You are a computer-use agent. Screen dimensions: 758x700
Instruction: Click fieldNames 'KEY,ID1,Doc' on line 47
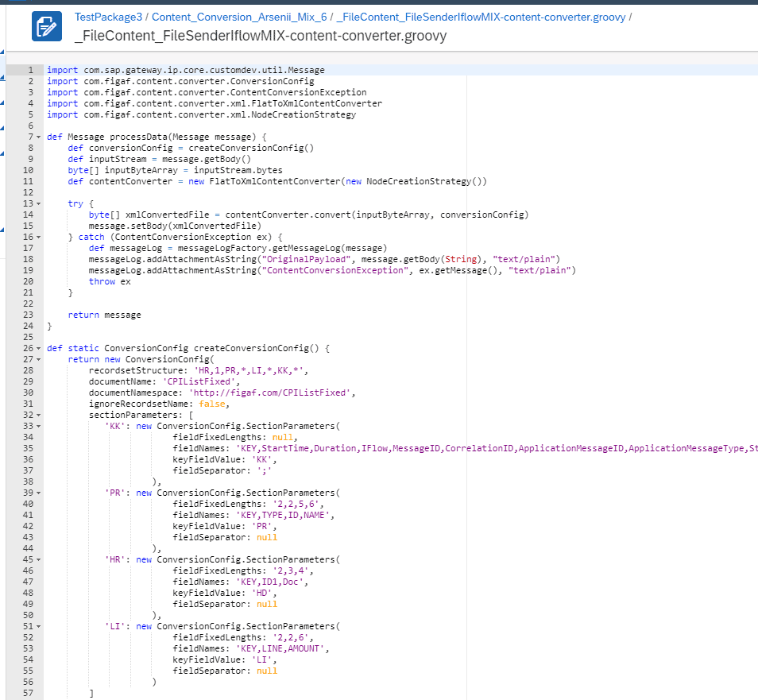click(x=269, y=582)
